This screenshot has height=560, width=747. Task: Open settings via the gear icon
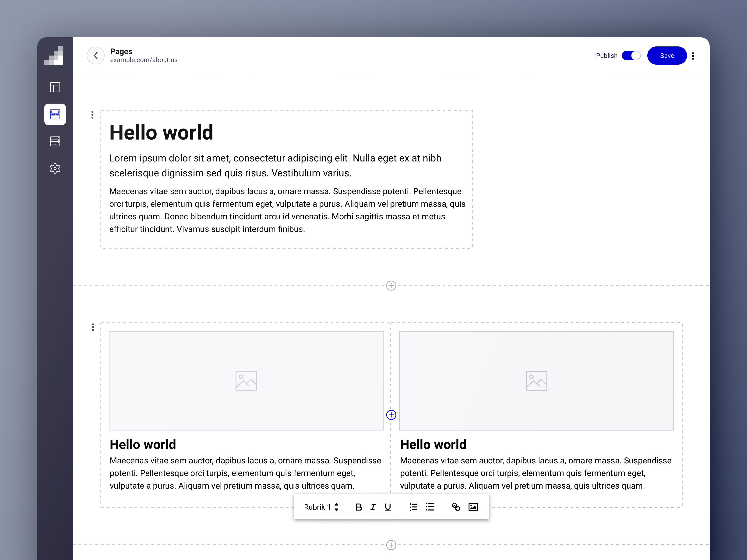pos(55,168)
